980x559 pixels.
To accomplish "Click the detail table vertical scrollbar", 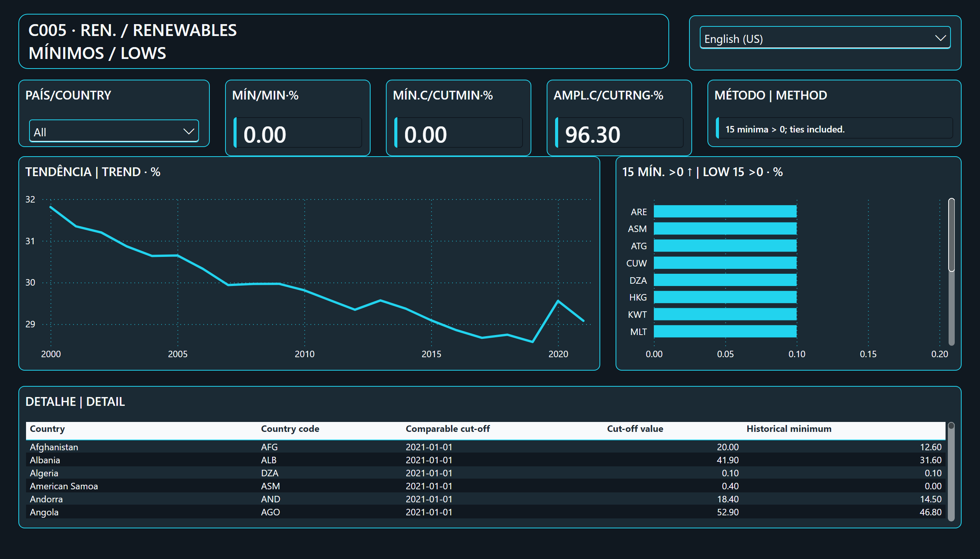I will pyautogui.click(x=951, y=471).
